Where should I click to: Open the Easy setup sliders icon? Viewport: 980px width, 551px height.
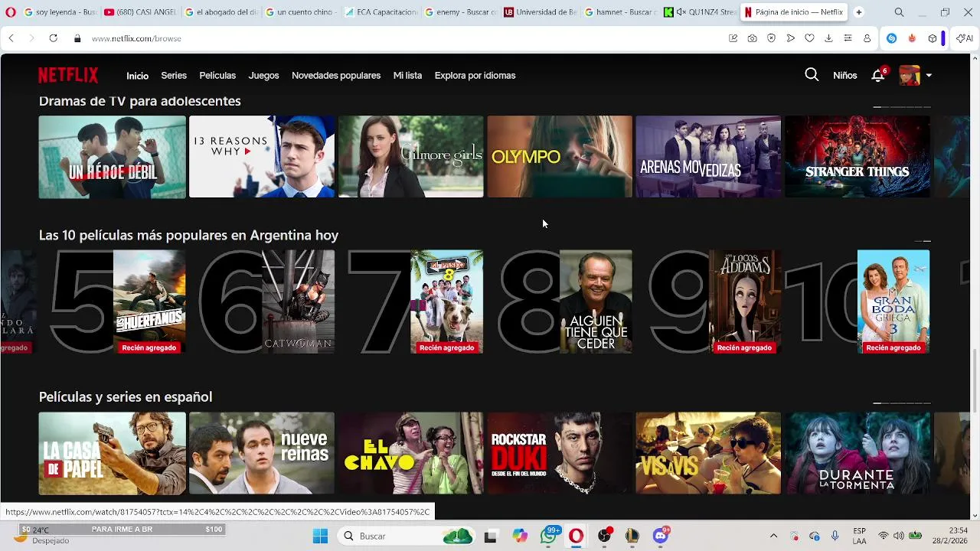tap(848, 38)
